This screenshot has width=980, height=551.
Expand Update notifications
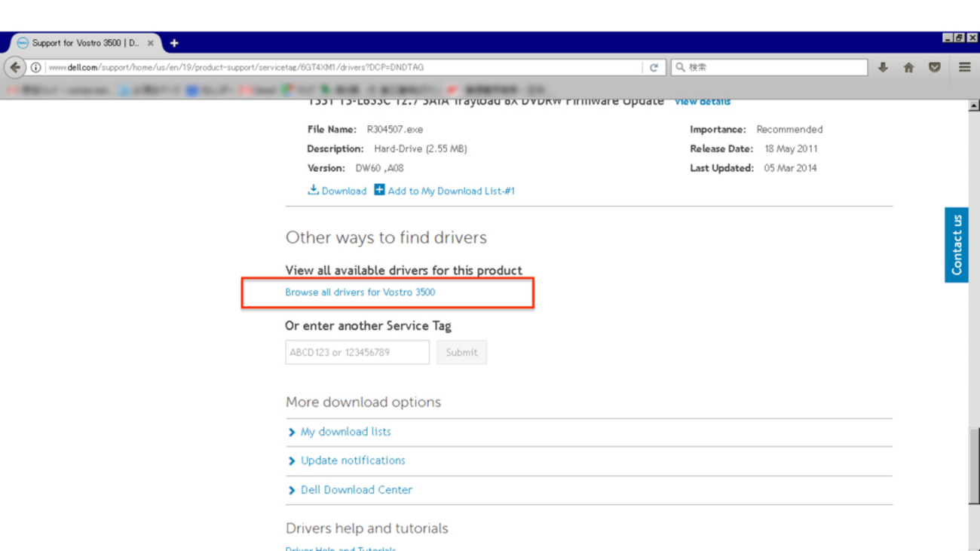point(353,461)
